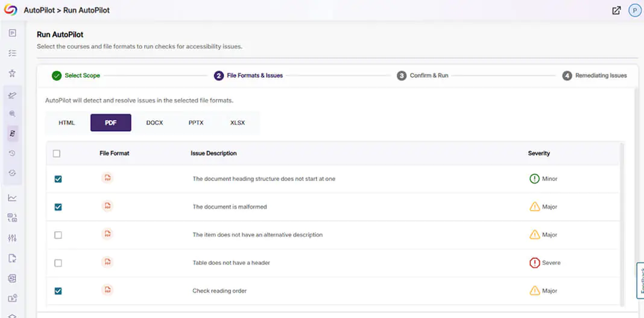The width and height of the screenshot is (644, 318).
Task: Switch to the HTML format tab
Action: click(x=67, y=122)
